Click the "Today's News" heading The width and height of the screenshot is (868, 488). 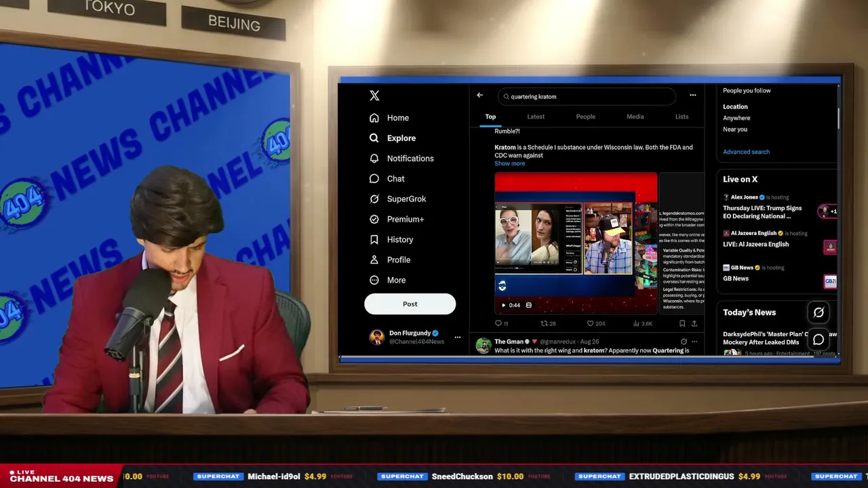pos(749,312)
